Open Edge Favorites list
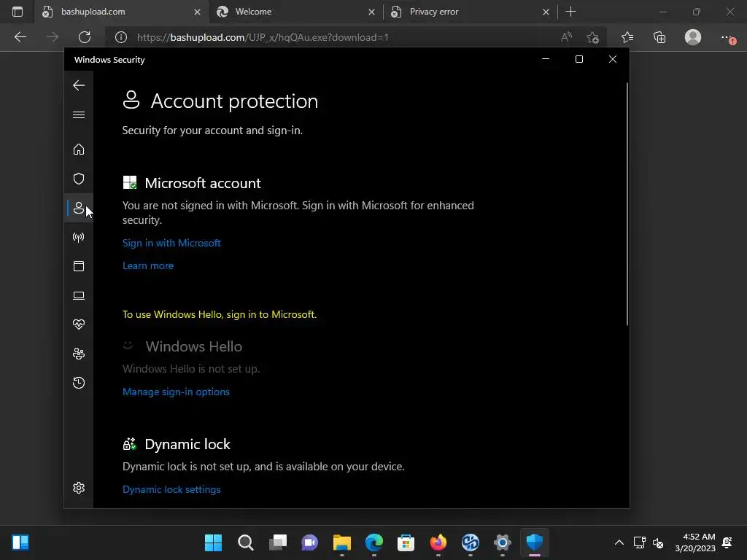Screen dimensions: 747x560 coord(627,37)
